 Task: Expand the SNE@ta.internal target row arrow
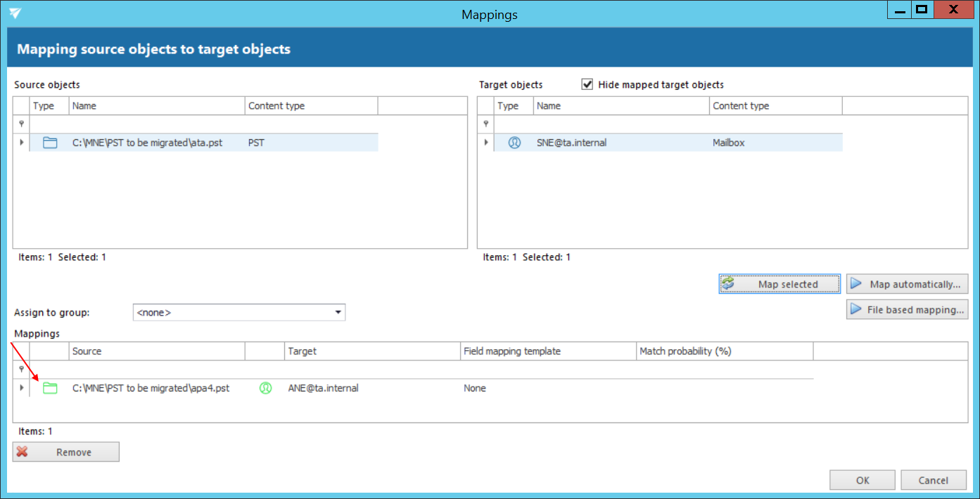pyautogui.click(x=485, y=143)
